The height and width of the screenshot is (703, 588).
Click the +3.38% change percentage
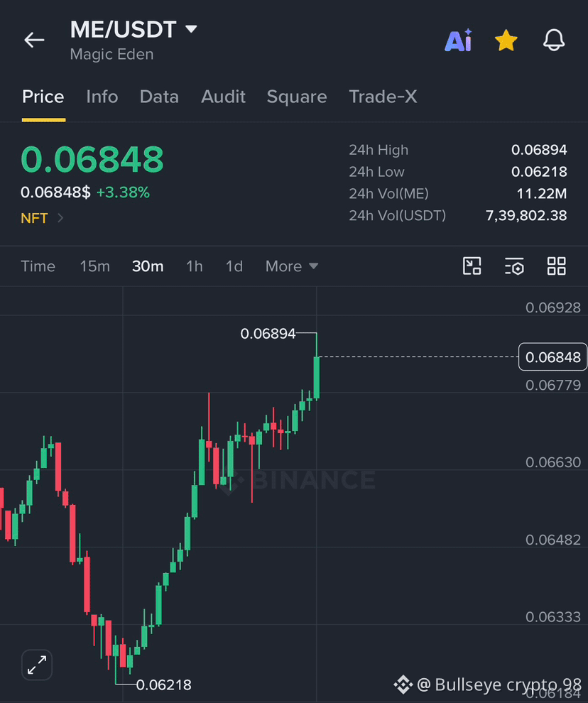click(x=123, y=192)
